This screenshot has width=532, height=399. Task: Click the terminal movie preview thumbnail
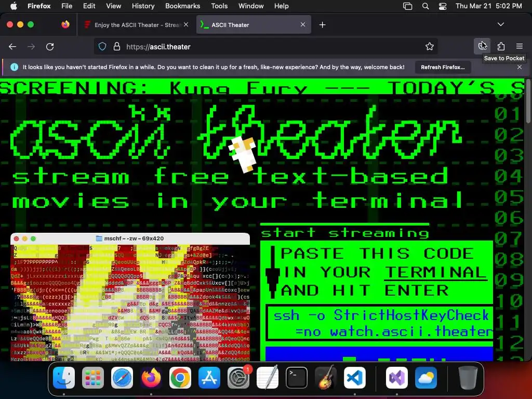[130, 297]
